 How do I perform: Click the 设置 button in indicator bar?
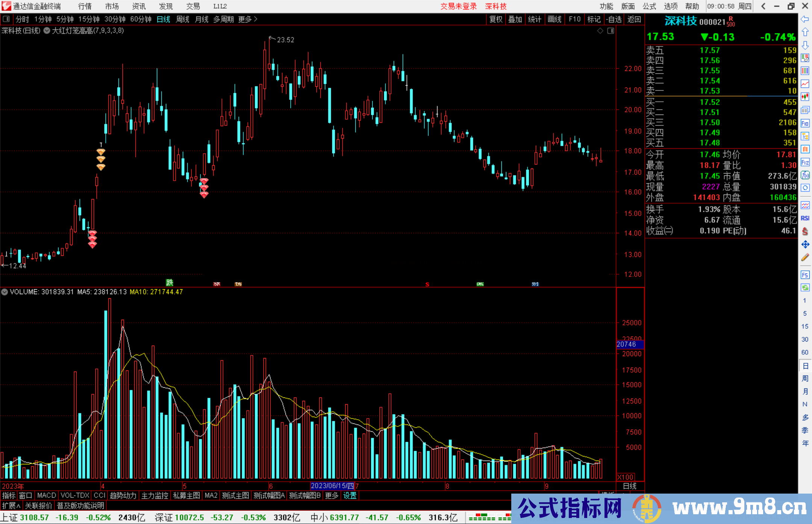[350, 495]
